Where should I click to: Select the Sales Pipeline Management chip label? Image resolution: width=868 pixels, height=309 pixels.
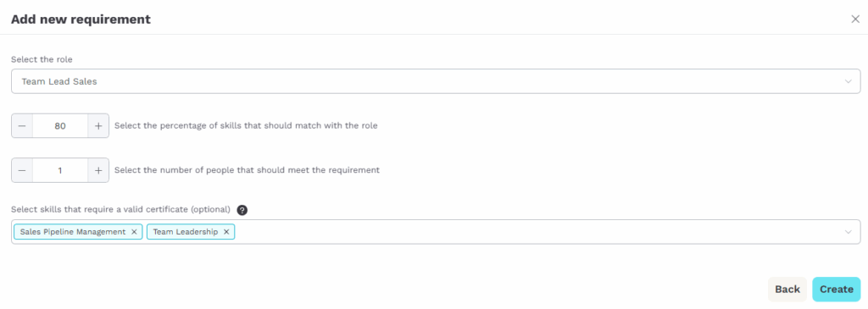click(73, 232)
